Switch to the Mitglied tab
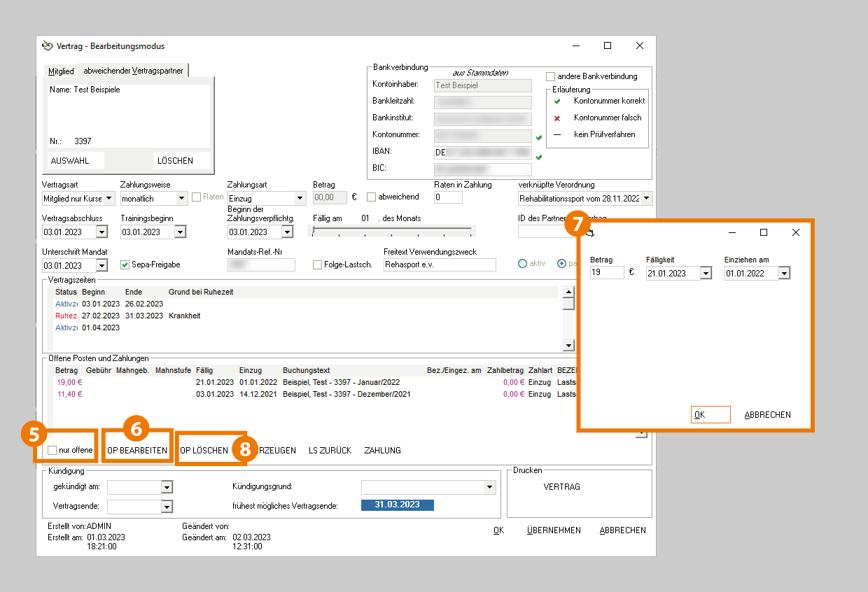This screenshot has width=868, height=592. click(61, 71)
